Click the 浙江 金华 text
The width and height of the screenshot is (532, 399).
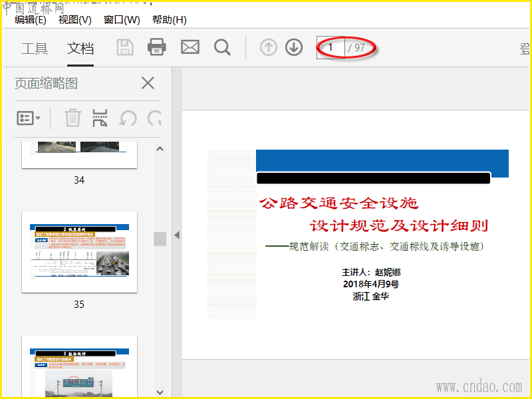[371, 296]
